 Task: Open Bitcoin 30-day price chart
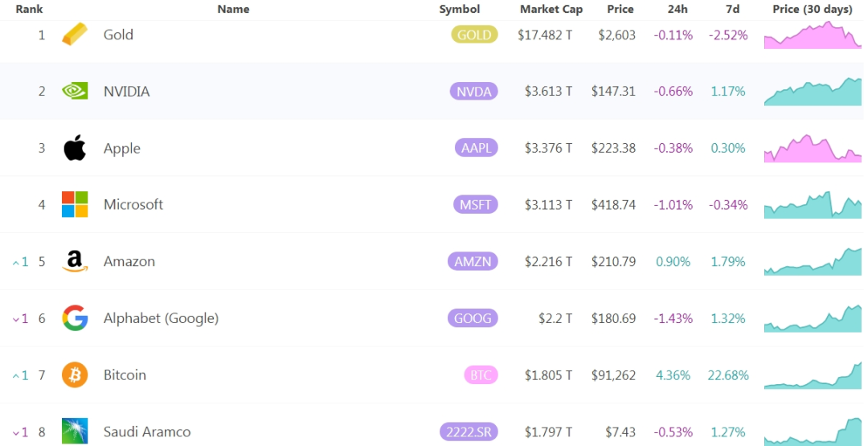tap(813, 375)
